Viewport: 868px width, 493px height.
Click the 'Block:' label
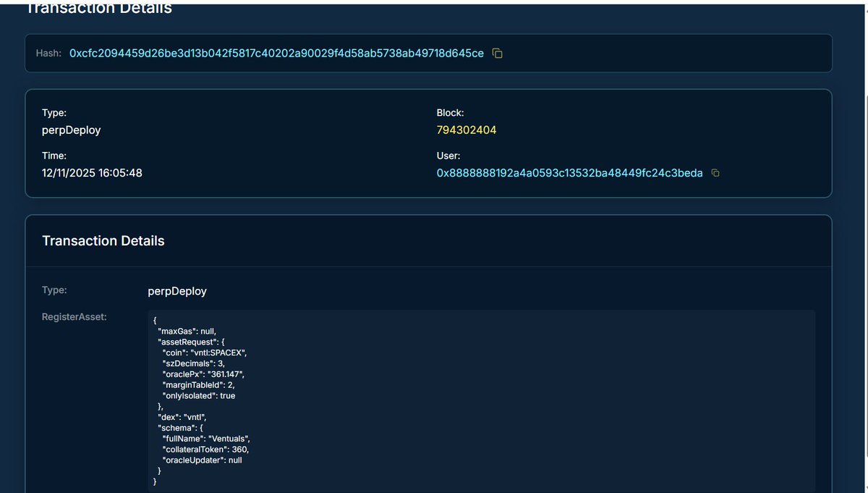[x=450, y=113]
